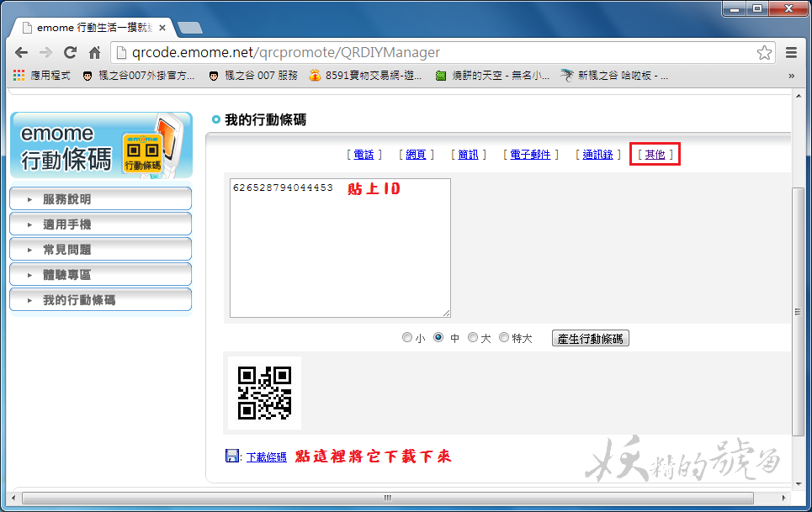Screen dimensions: 812x512
Task: Open a new tab button
Action: [x=190, y=28]
